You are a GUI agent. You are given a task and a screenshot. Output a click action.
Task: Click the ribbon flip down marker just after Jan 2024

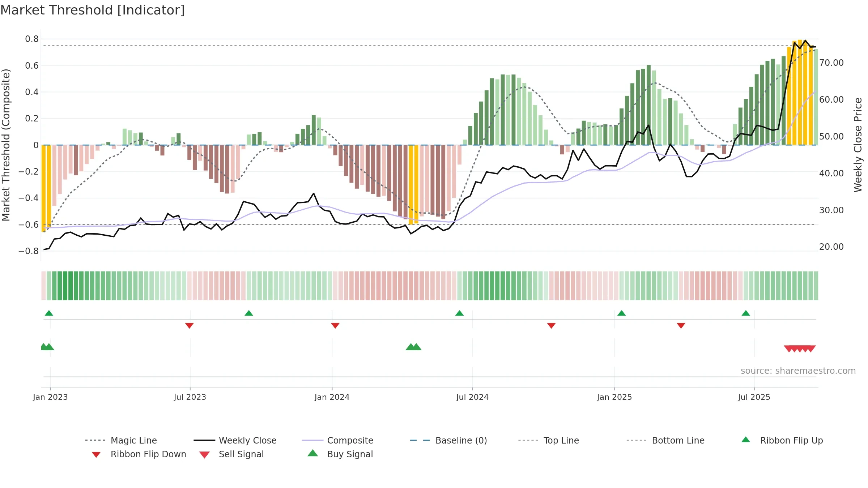point(335,326)
